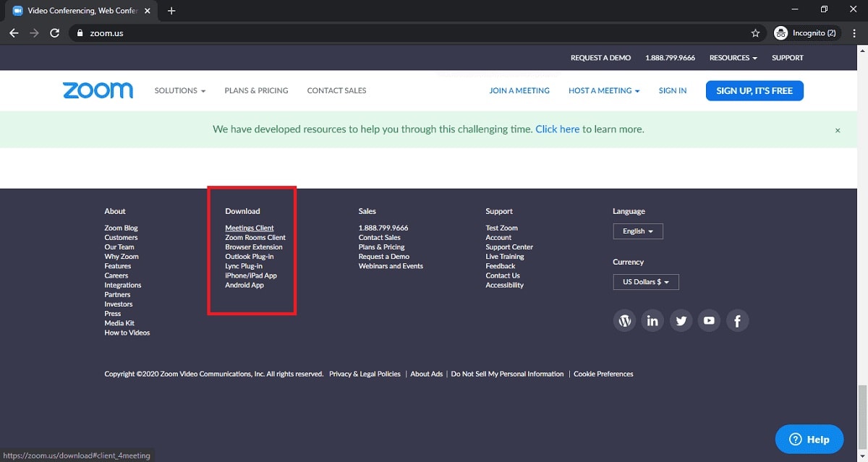Screen dimensions: 868x462
Task: Open a new browser tab
Action: pyautogui.click(x=171, y=11)
